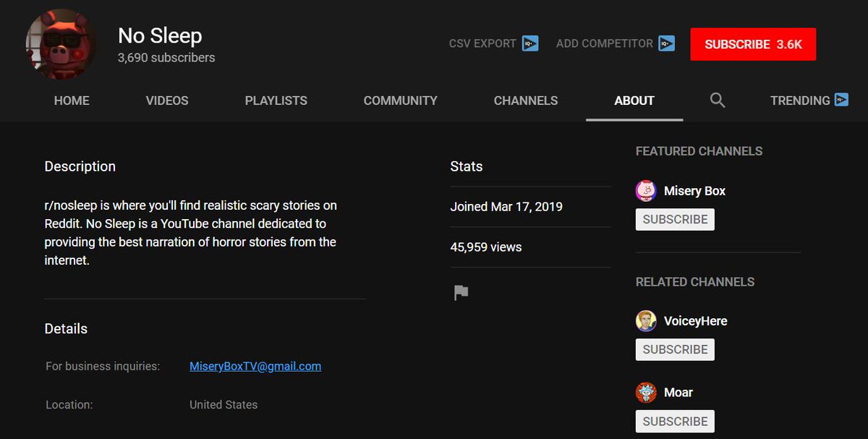Click the No Sleep channel title
Screen dimensions: 868x439
point(160,35)
